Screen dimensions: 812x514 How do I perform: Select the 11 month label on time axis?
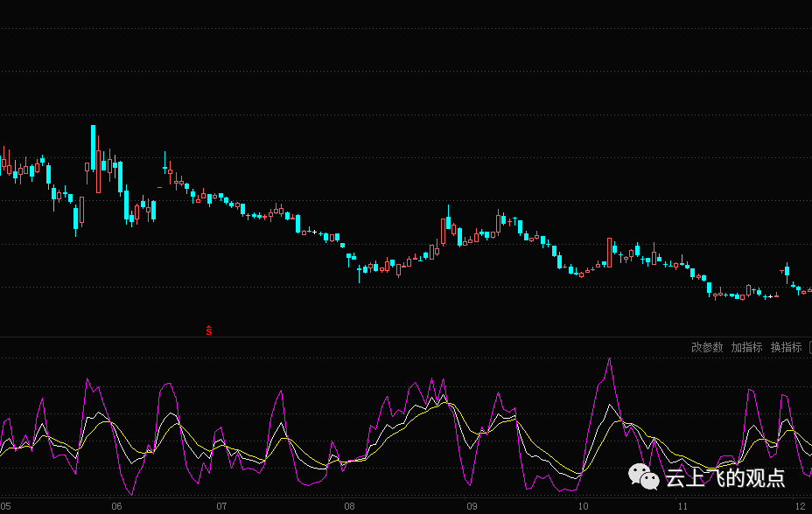pyautogui.click(x=682, y=506)
